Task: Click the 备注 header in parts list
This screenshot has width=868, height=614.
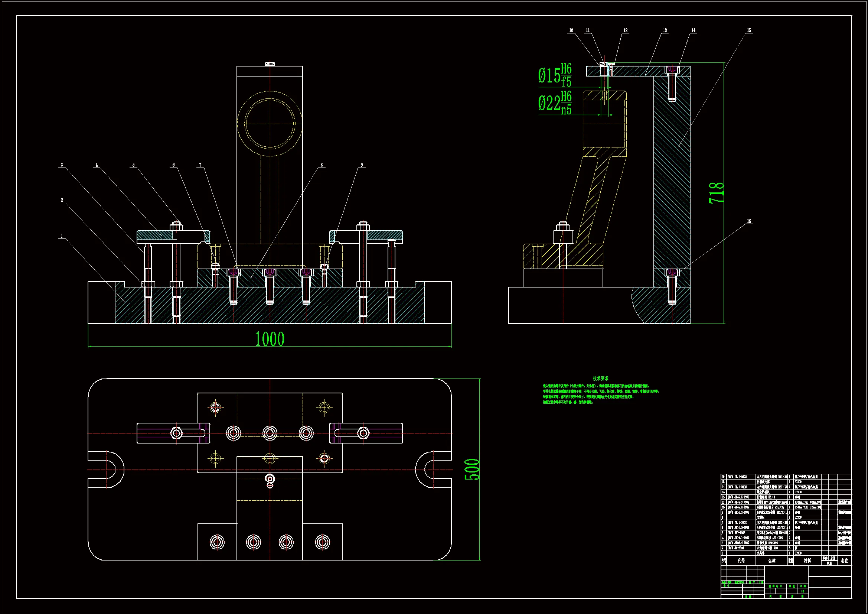Action: (845, 561)
